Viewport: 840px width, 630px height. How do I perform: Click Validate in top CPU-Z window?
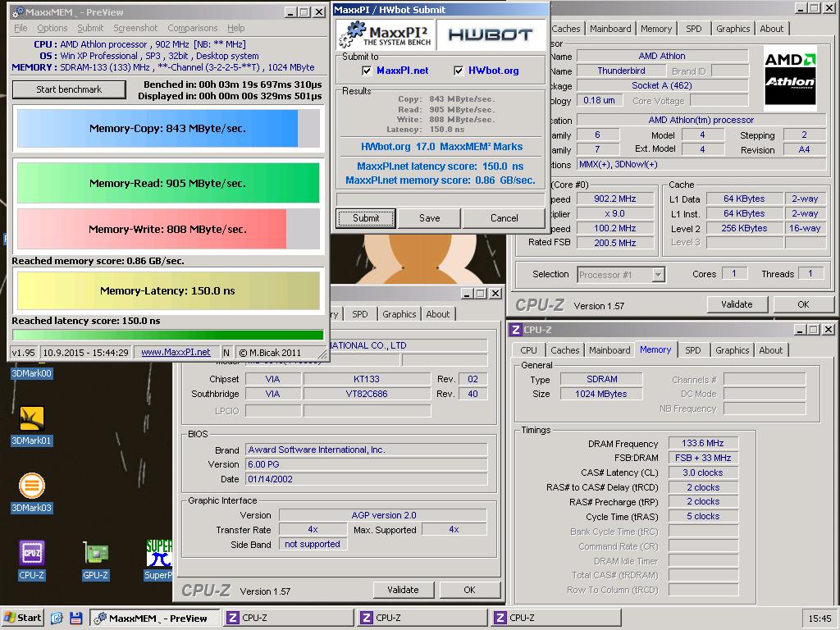737,304
